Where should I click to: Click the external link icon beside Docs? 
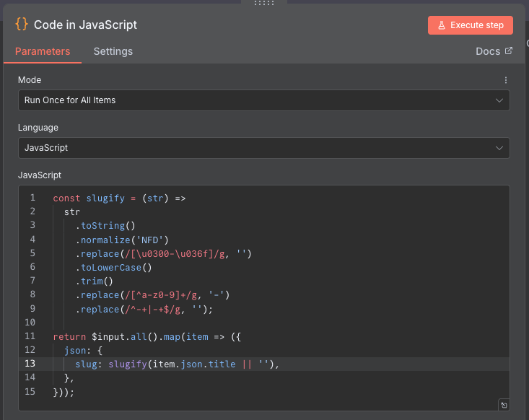(508, 51)
